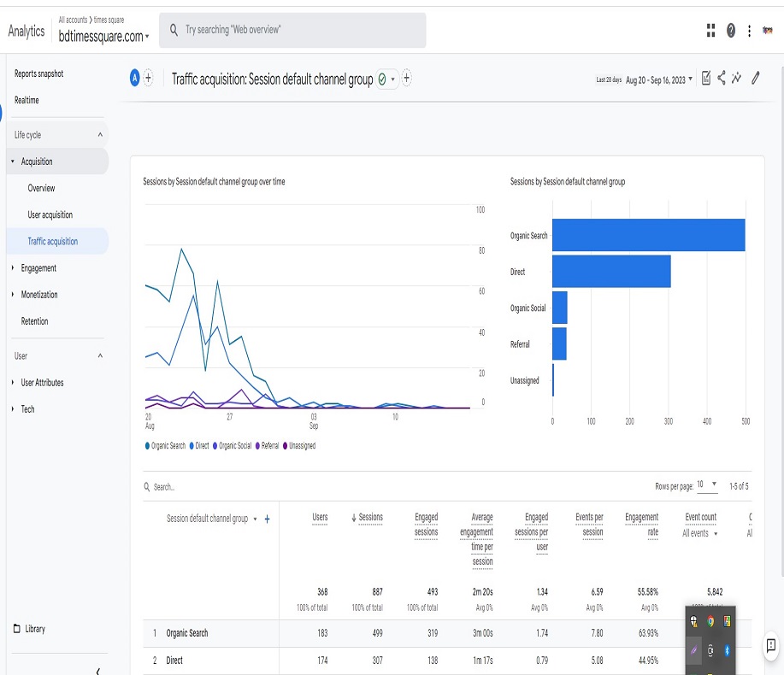The height and width of the screenshot is (675, 784).
Task: Go to Reports snapshot
Action: [39, 74]
